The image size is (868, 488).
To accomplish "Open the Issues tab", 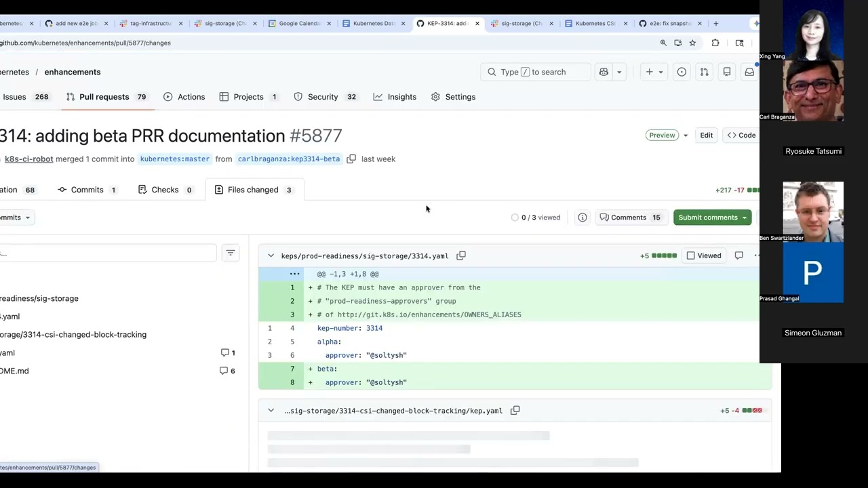I will 25,97.
